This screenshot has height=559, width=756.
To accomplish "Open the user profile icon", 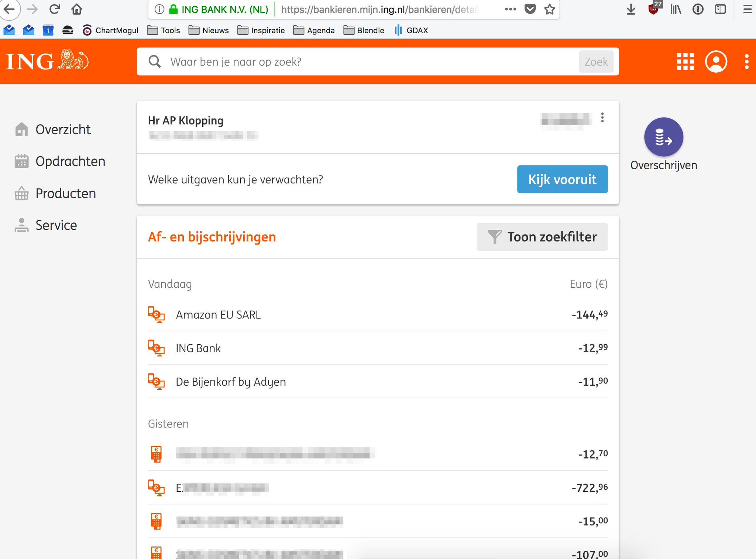I will click(716, 61).
